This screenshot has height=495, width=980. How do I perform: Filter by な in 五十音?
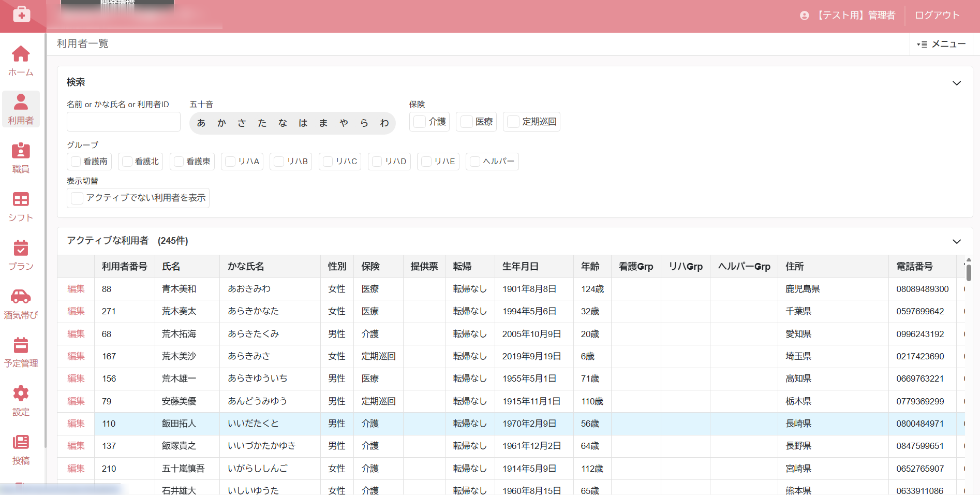point(283,123)
